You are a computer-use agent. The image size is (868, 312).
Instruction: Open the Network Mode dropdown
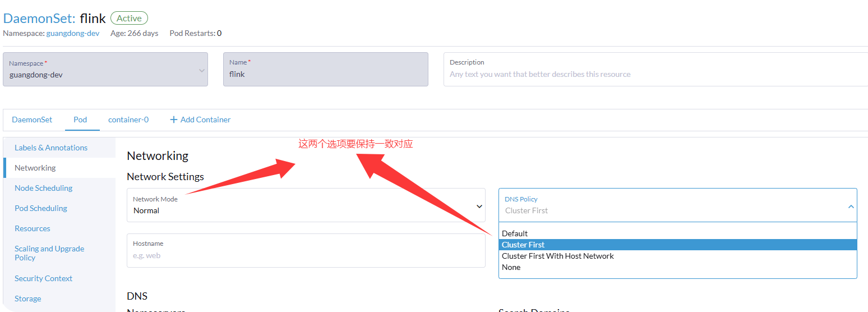[306, 205]
